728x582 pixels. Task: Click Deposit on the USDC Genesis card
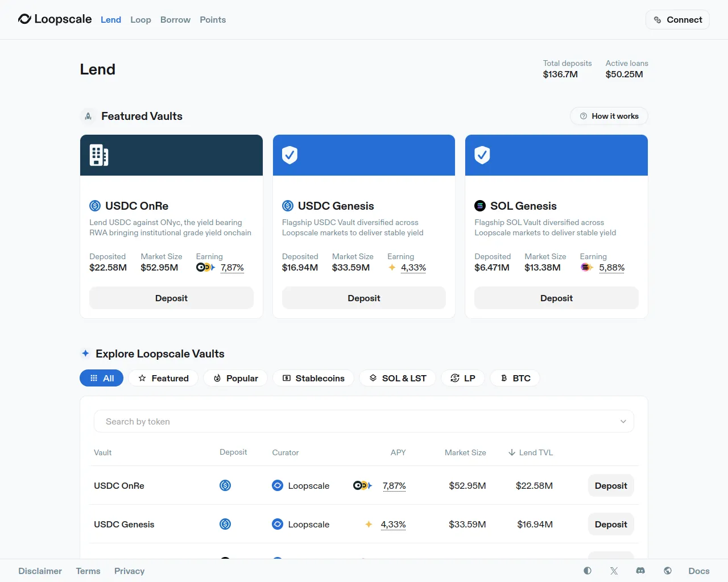click(363, 298)
